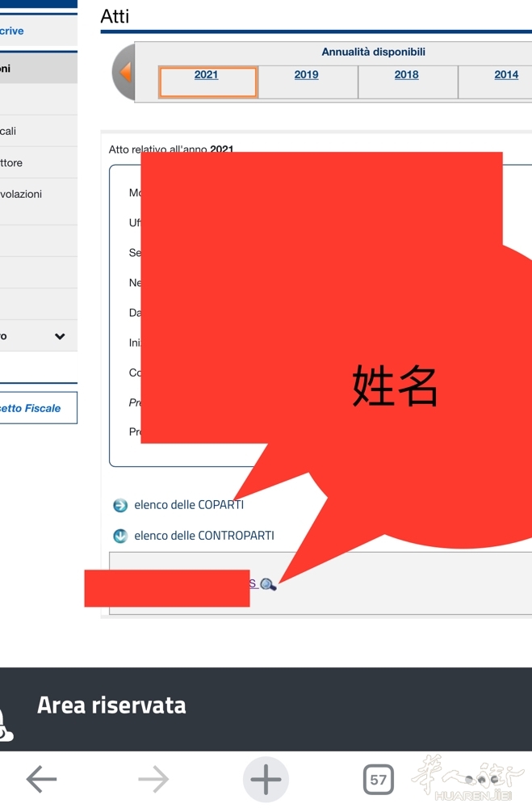Screen dimensions: 532x808
Task: Open the Cassetto Fiscale button
Action: pos(38,408)
